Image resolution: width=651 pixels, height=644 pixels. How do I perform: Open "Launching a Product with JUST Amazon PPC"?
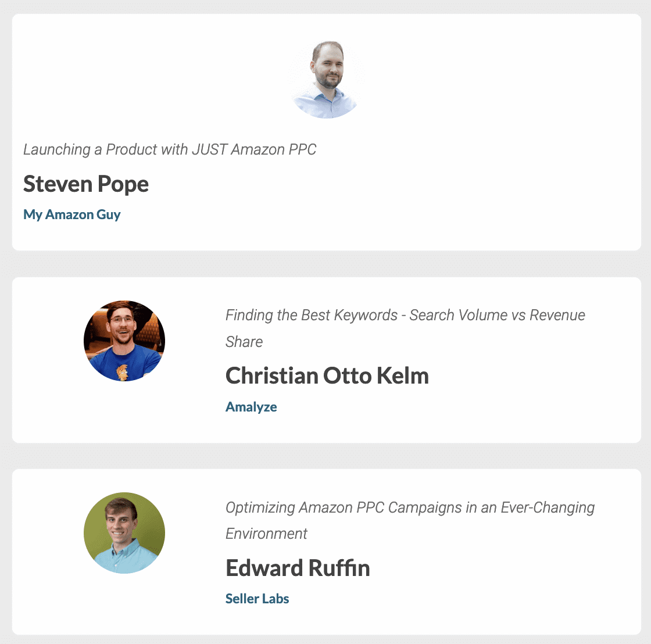[170, 149]
